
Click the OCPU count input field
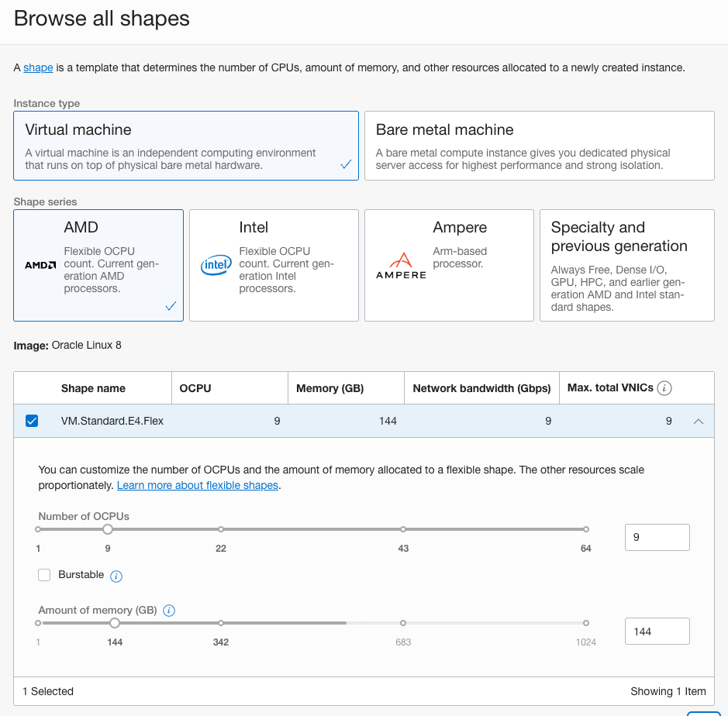[657, 537]
